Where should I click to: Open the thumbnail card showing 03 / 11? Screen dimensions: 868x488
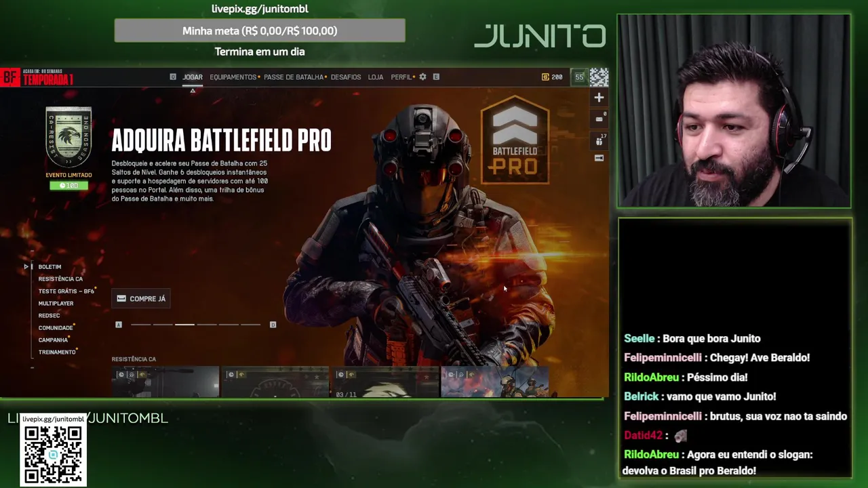[384, 382]
